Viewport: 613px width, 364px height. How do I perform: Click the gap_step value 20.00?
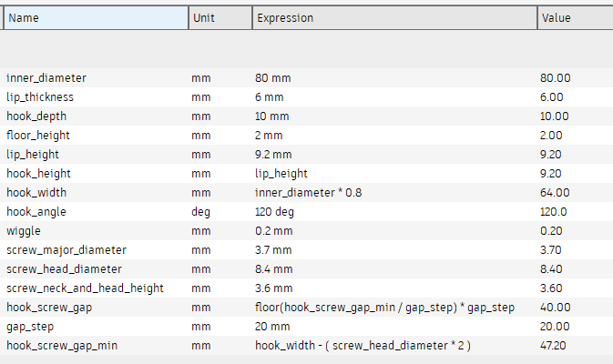pos(555,327)
